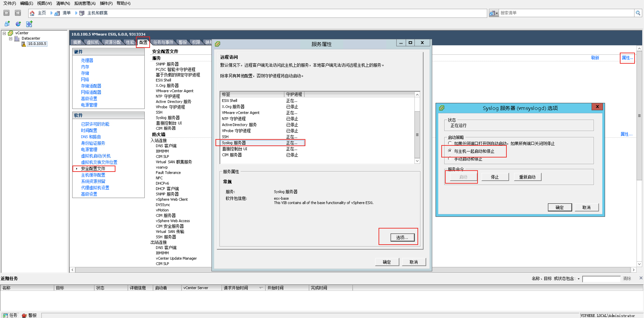Go forward with the navigation forward arrow
The image size is (644, 318).
pyautogui.click(x=18, y=13)
